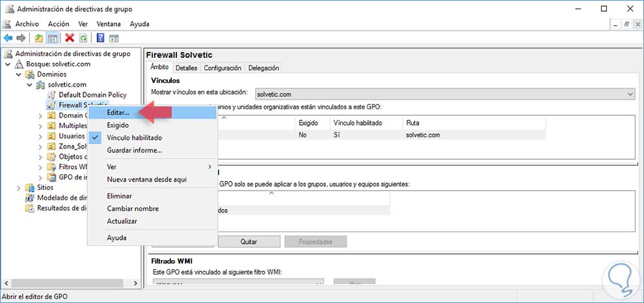
Task: Select Default Domain Policy in tree
Action: coord(92,95)
